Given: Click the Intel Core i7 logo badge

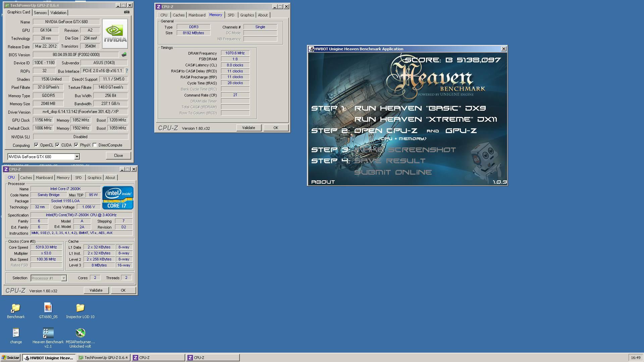Looking at the screenshot, I should pyautogui.click(x=118, y=198).
